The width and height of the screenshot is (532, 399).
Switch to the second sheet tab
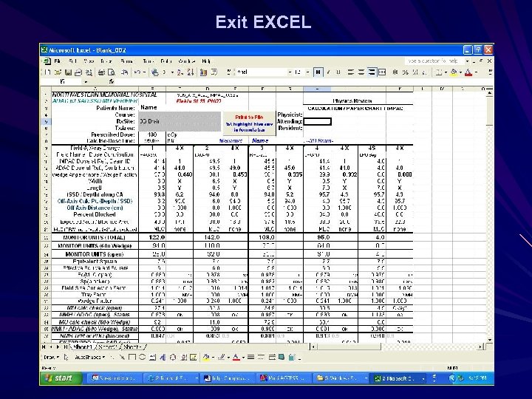tap(108, 347)
